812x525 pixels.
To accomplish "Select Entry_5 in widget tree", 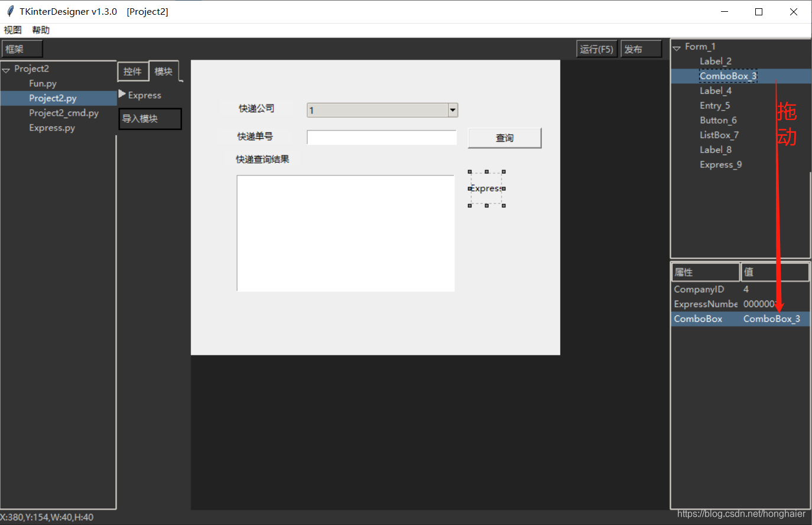I will pos(715,106).
